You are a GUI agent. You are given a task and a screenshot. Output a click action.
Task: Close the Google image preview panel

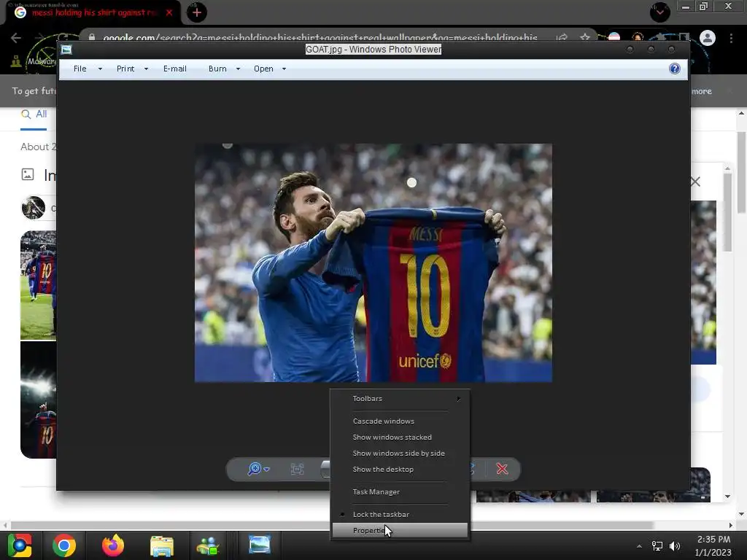click(x=695, y=182)
